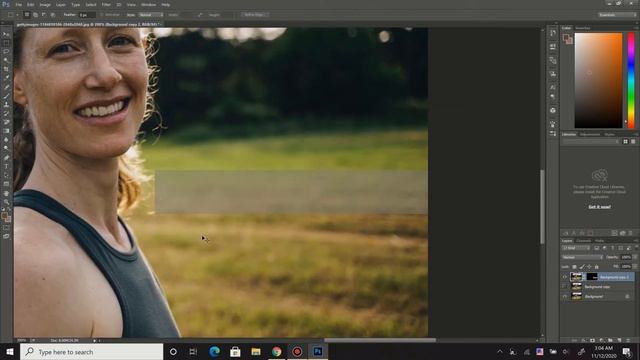
Task: Open the layer Kind filter dropdown
Action: click(x=576, y=248)
